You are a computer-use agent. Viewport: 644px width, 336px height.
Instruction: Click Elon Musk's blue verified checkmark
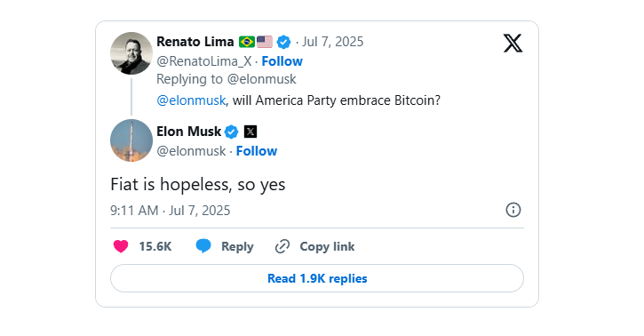pos(231,132)
